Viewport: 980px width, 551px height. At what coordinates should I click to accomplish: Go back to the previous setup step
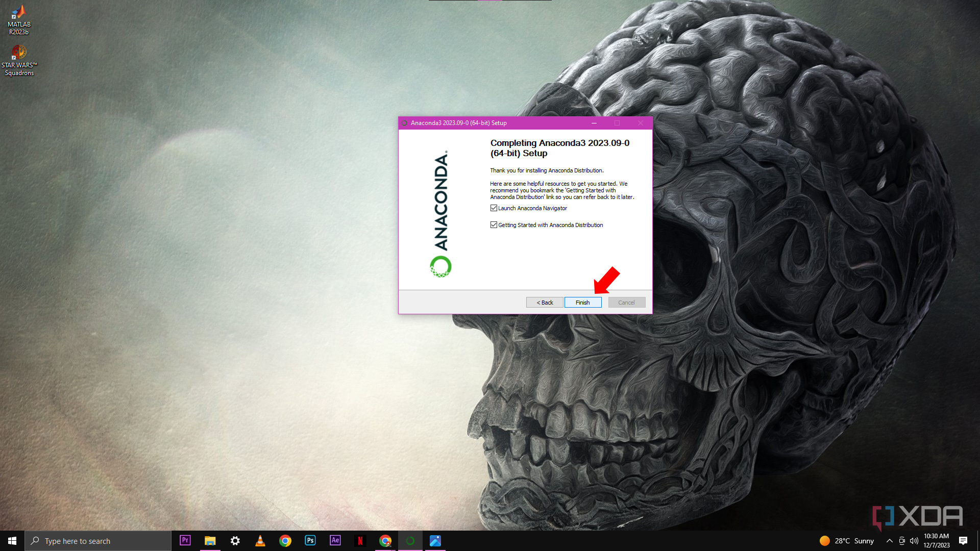pos(544,302)
